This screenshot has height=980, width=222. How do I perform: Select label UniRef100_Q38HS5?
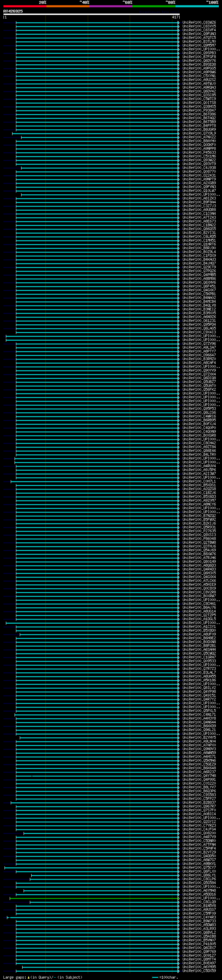click(x=199, y=106)
